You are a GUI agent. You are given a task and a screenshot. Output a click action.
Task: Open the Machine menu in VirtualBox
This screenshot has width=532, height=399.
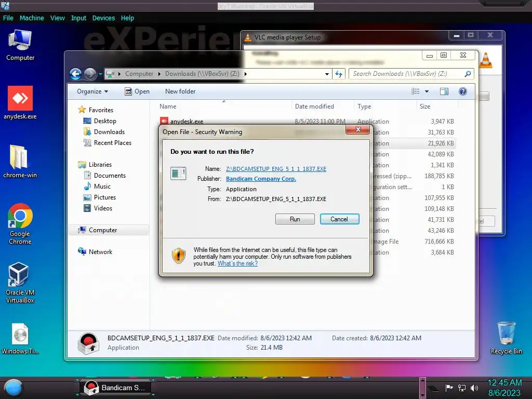point(32,18)
